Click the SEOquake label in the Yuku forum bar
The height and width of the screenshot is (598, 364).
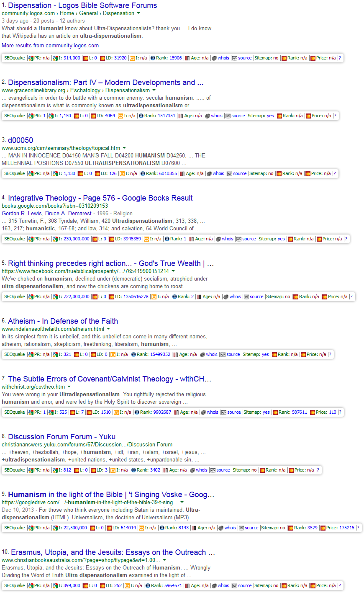coord(15,470)
